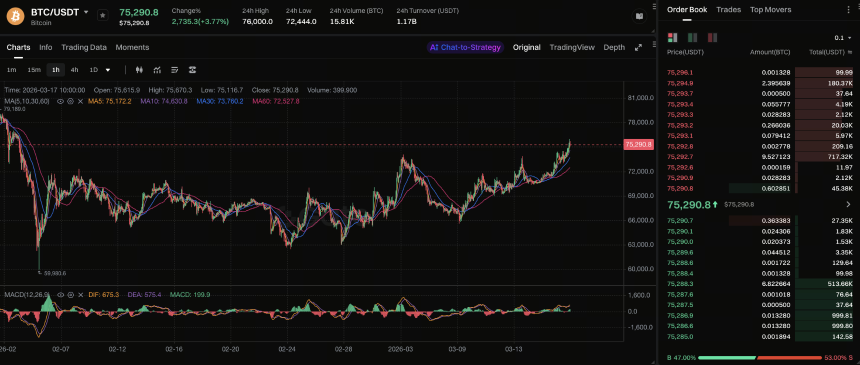The image size is (860, 365).
Task: Click the MA60 value label
Action: point(275,102)
